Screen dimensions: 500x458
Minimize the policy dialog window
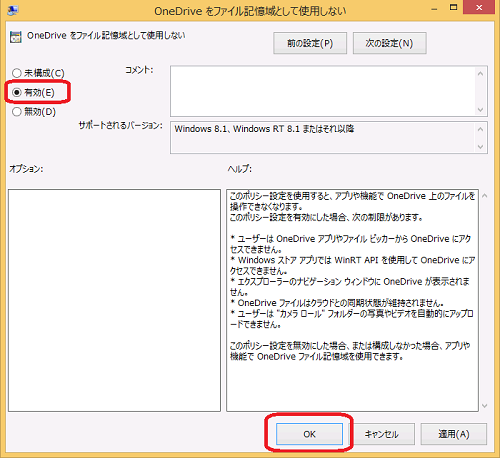434,8
